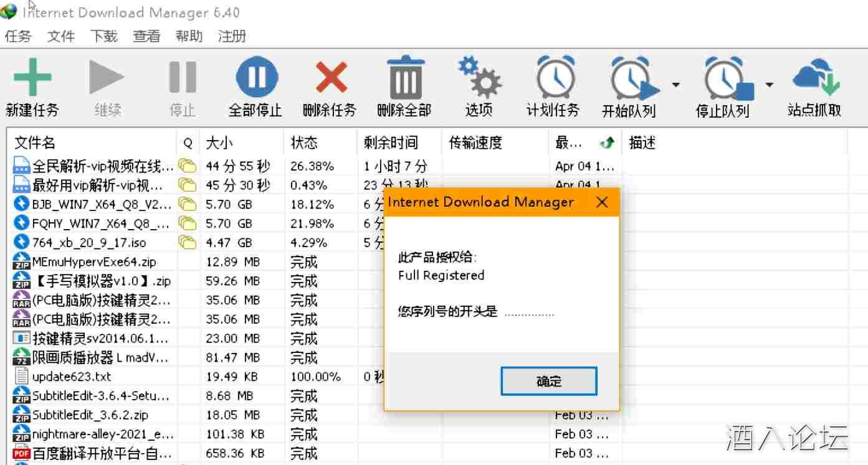Sort by 传输速度 column header
This screenshot has width=868, height=465.
tap(495, 143)
